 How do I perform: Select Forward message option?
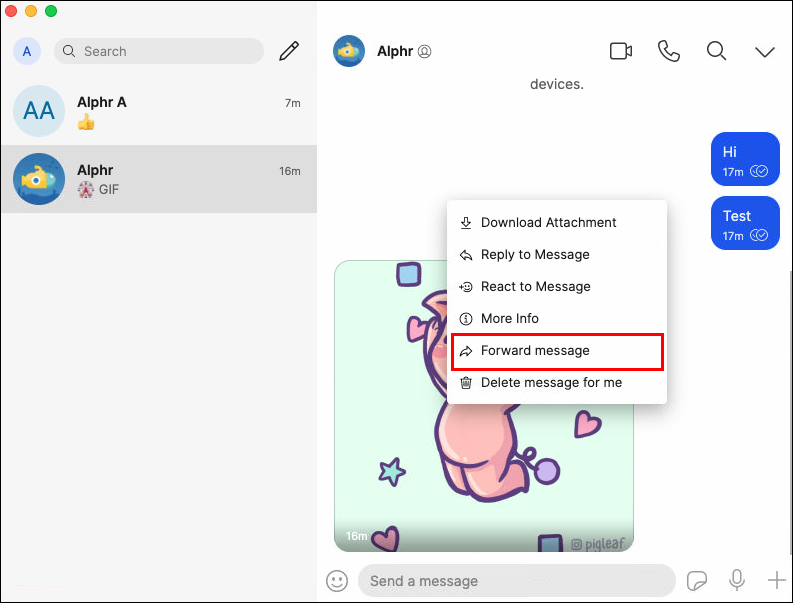pos(557,351)
